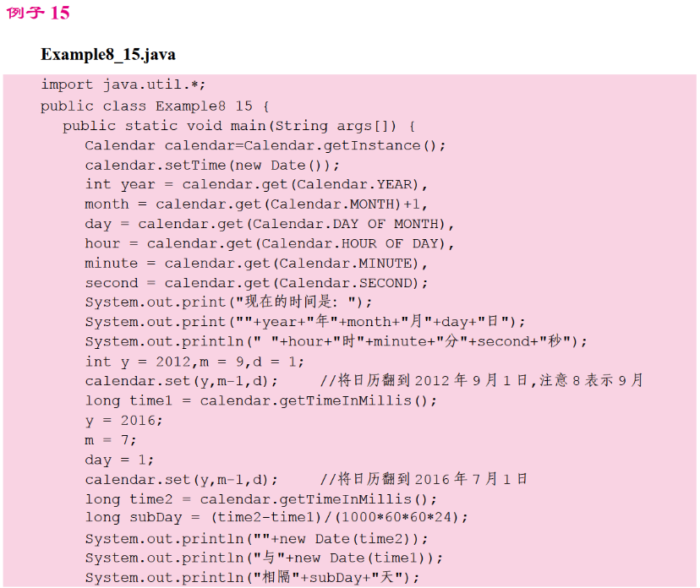700x588 pixels.
Task: Click the long subDay calculation line
Action: coord(276,517)
